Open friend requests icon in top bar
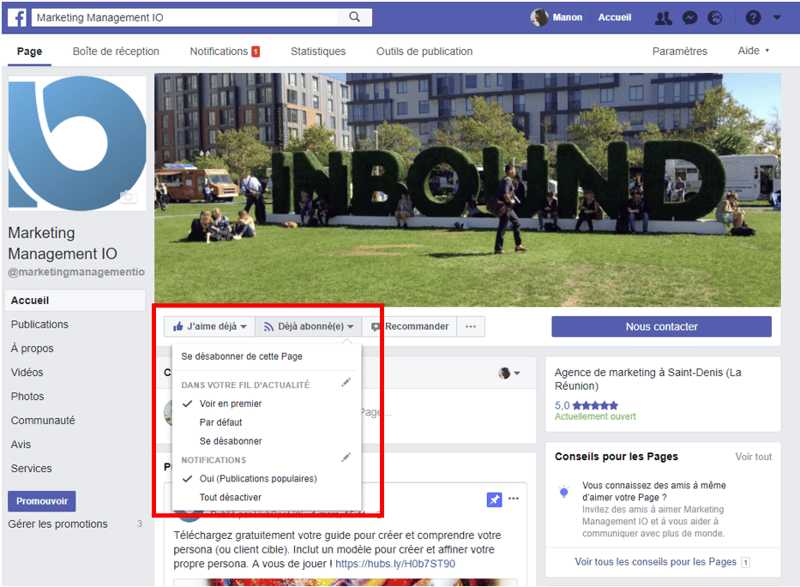 [x=663, y=18]
